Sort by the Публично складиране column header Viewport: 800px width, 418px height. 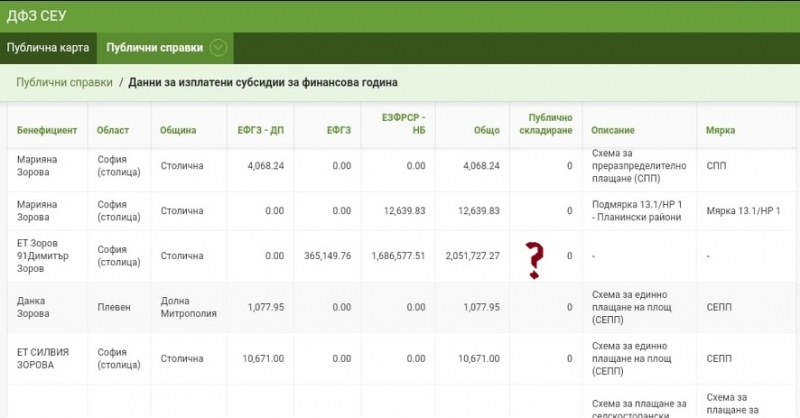(x=549, y=124)
